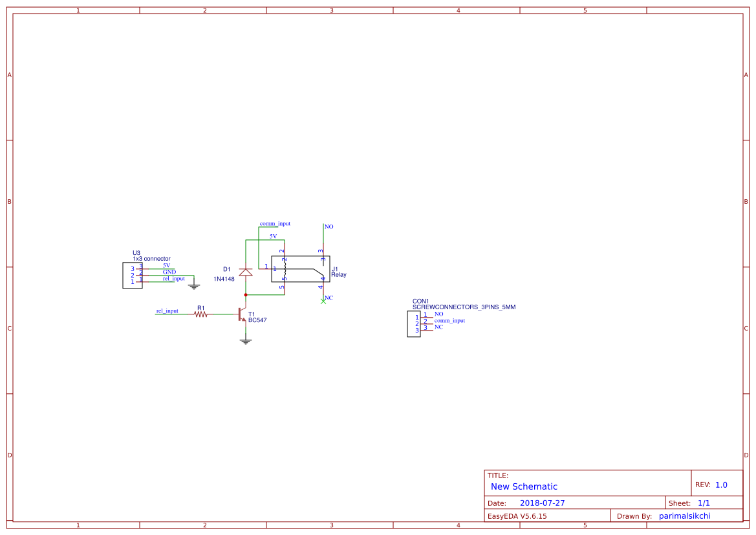Click the EasyEDA V5.6.15 version text
This screenshot has height=535, width=756.
click(519, 516)
